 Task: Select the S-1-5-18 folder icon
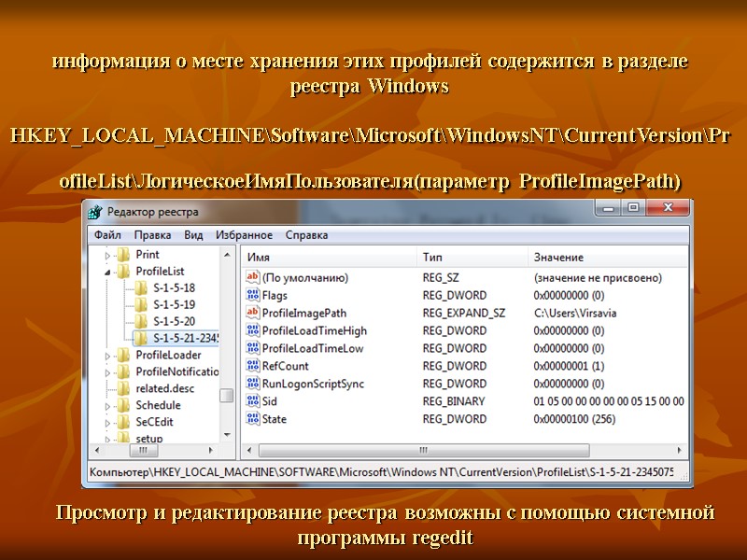click(141, 288)
